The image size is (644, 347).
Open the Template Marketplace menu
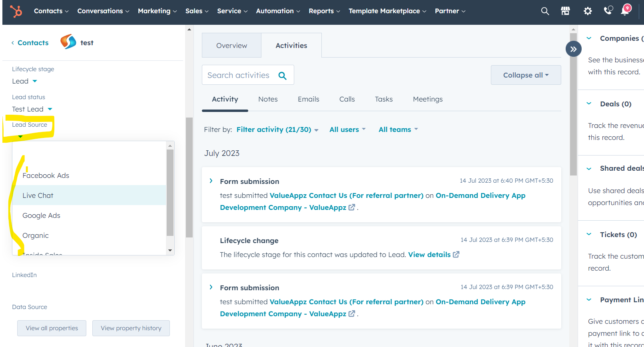coord(387,11)
